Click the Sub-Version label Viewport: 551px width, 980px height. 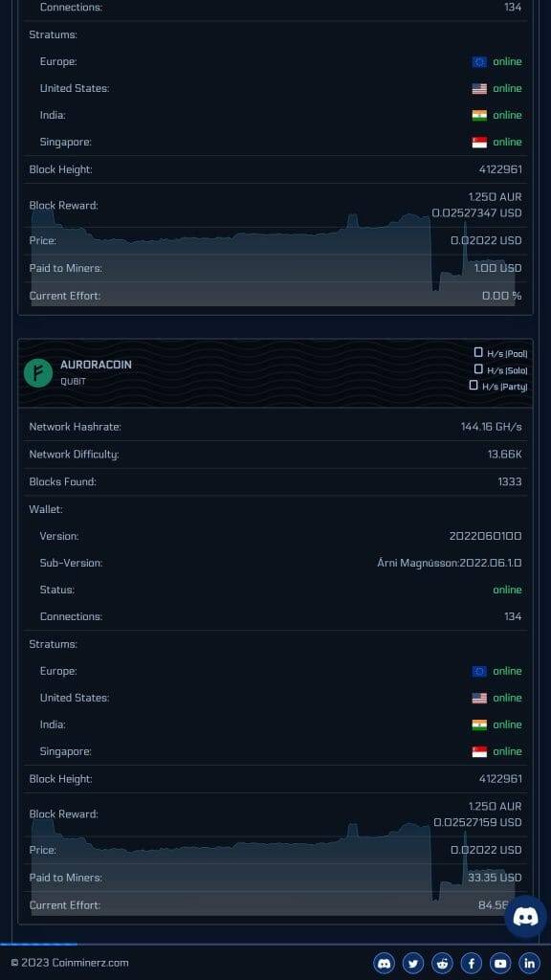[71, 563]
